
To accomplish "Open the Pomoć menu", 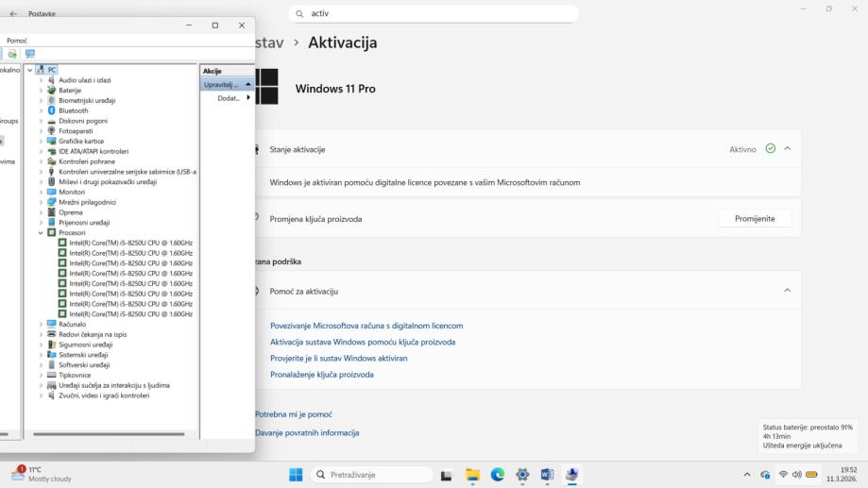I will (17, 41).
